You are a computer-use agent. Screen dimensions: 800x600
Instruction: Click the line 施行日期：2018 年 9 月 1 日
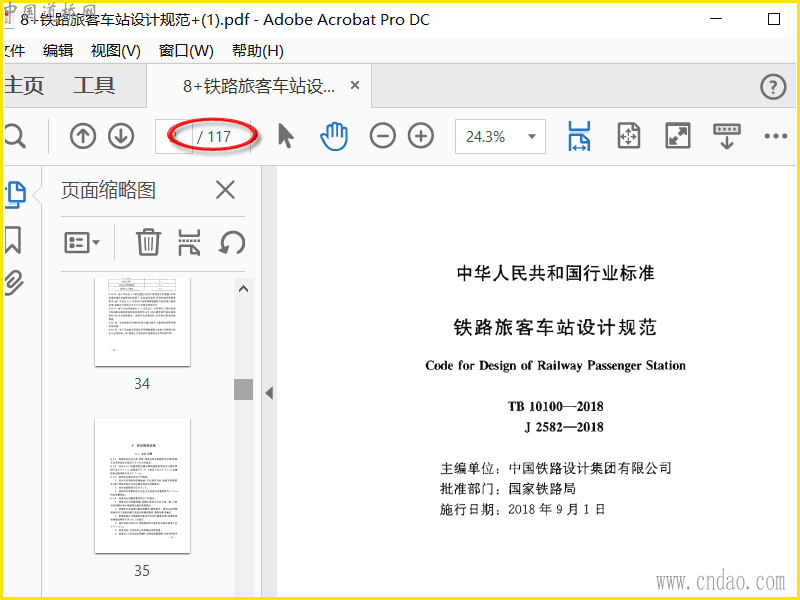522,509
